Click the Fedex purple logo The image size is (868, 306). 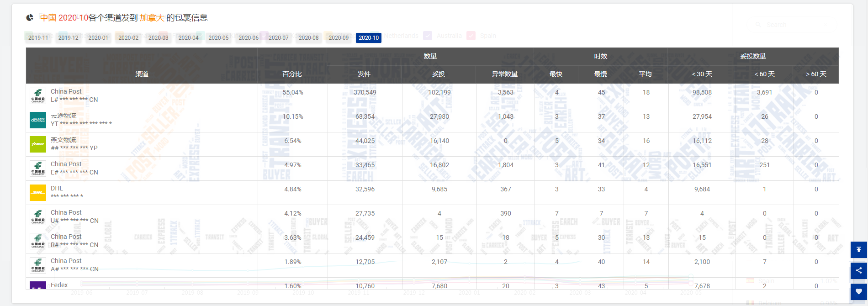(38, 285)
